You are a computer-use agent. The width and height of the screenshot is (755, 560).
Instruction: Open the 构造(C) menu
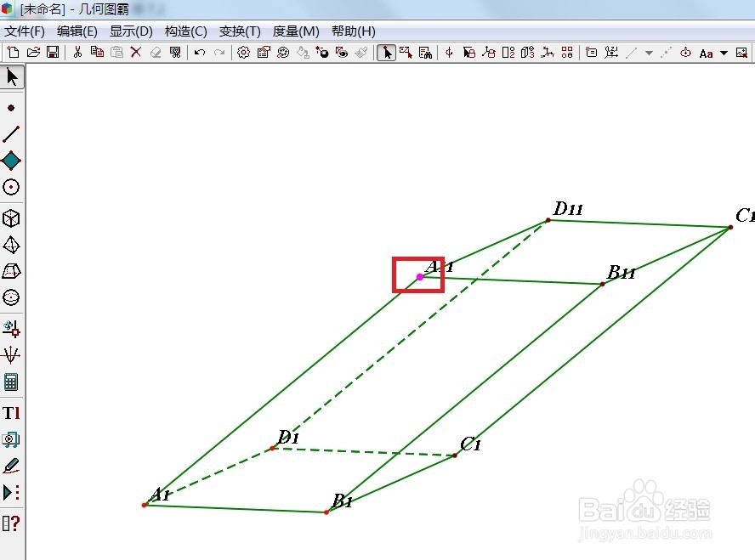point(185,31)
